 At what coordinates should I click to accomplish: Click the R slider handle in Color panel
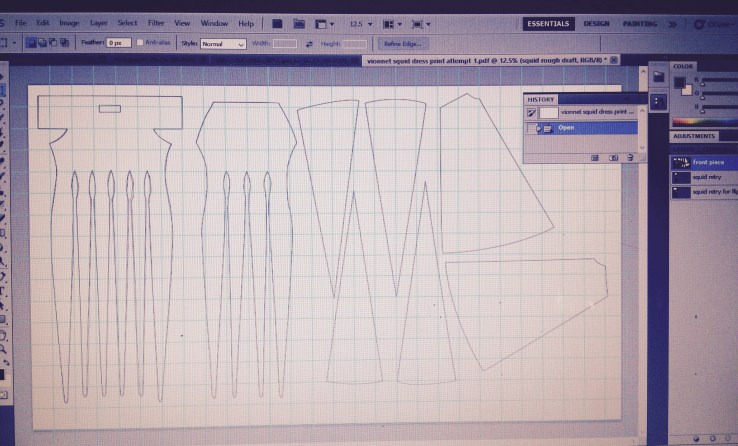pos(703,83)
